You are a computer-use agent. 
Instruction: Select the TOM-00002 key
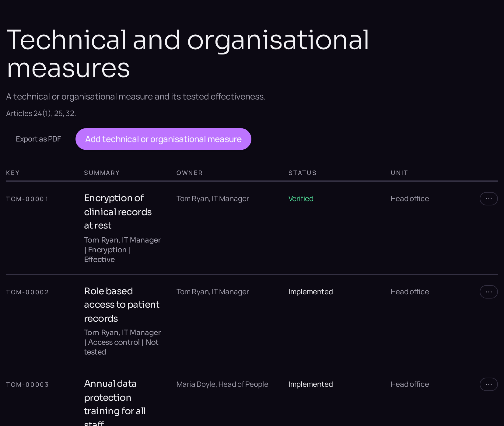click(x=27, y=292)
